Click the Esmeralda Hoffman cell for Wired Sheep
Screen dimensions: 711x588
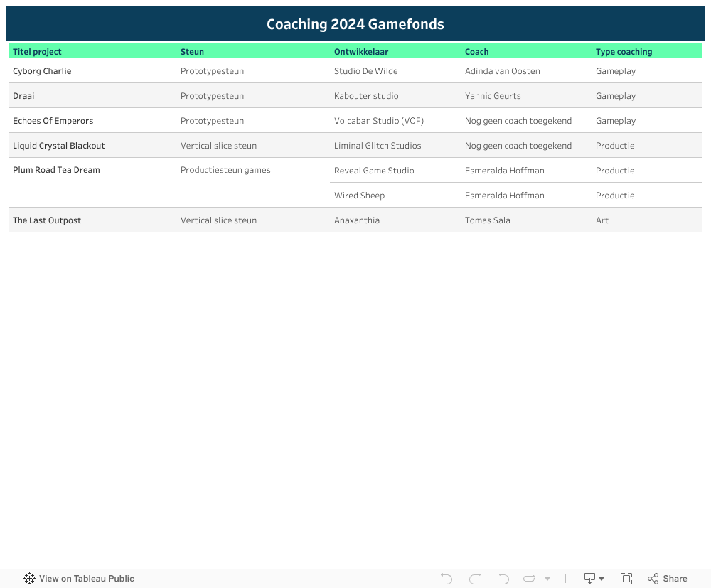(504, 196)
